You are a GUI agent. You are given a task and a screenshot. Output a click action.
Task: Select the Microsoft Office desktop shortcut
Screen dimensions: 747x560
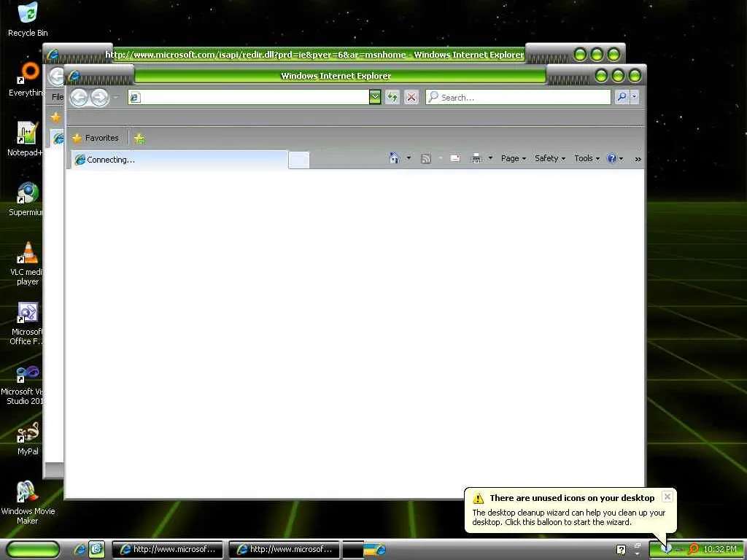(27, 323)
